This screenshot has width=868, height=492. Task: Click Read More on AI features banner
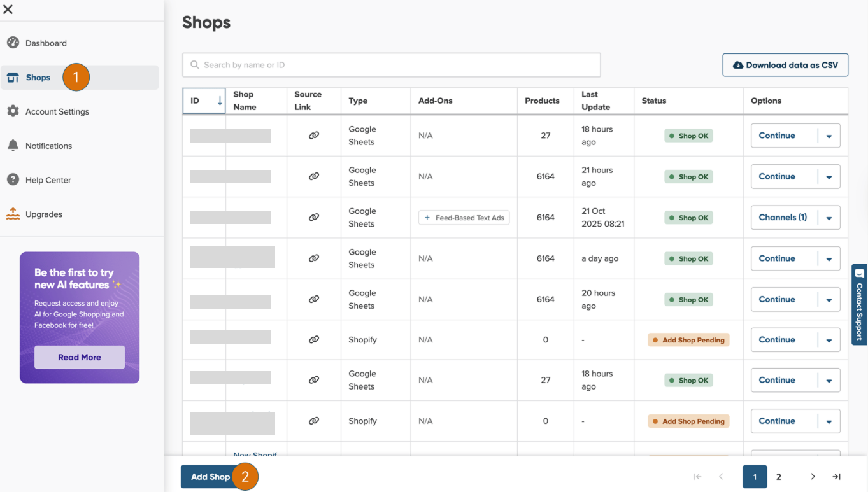80,357
